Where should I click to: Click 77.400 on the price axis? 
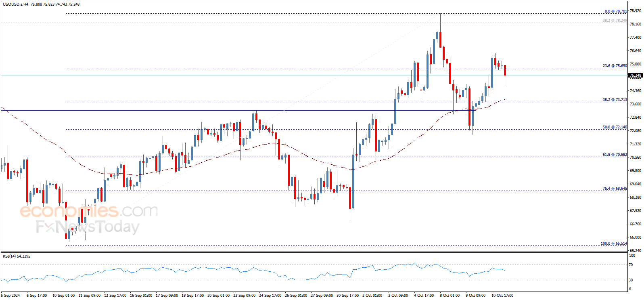(636, 38)
